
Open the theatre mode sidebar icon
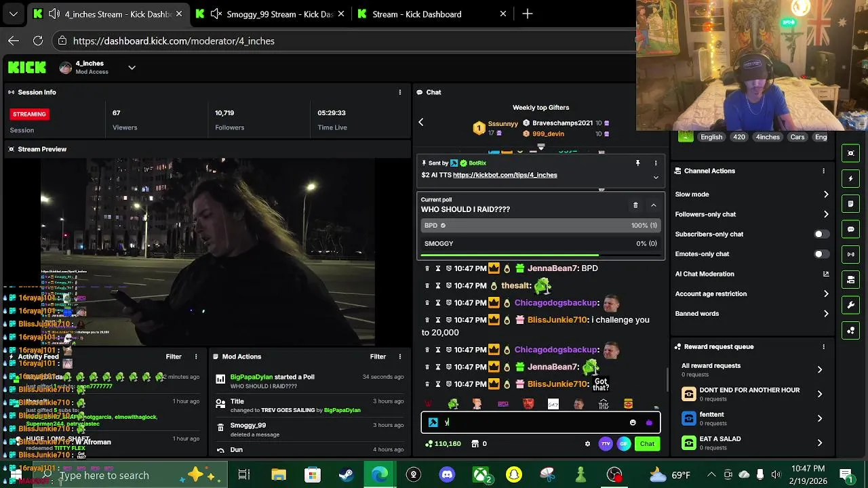[851, 153]
